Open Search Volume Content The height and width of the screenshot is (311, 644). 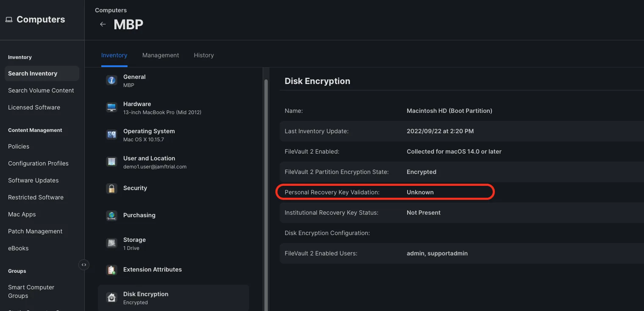41,90
